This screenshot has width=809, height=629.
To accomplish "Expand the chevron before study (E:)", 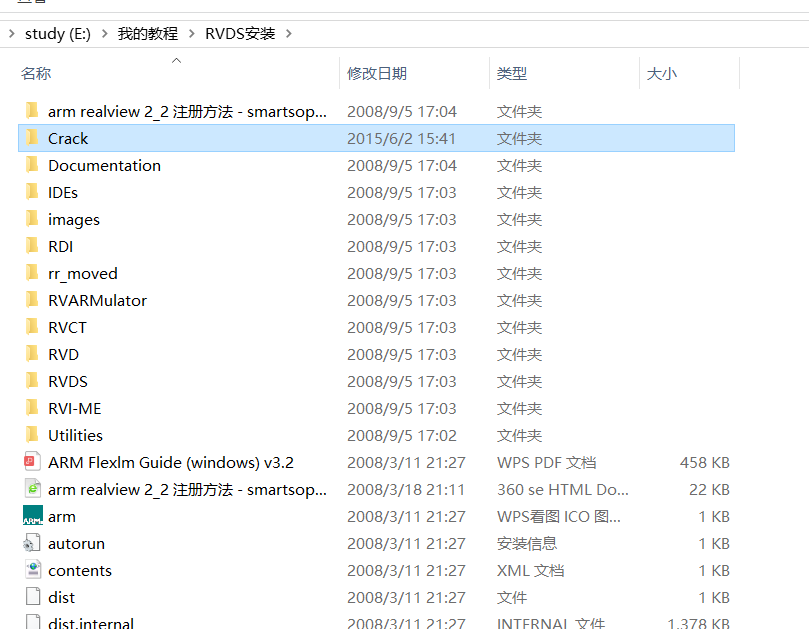I will (x=12, y=34).
